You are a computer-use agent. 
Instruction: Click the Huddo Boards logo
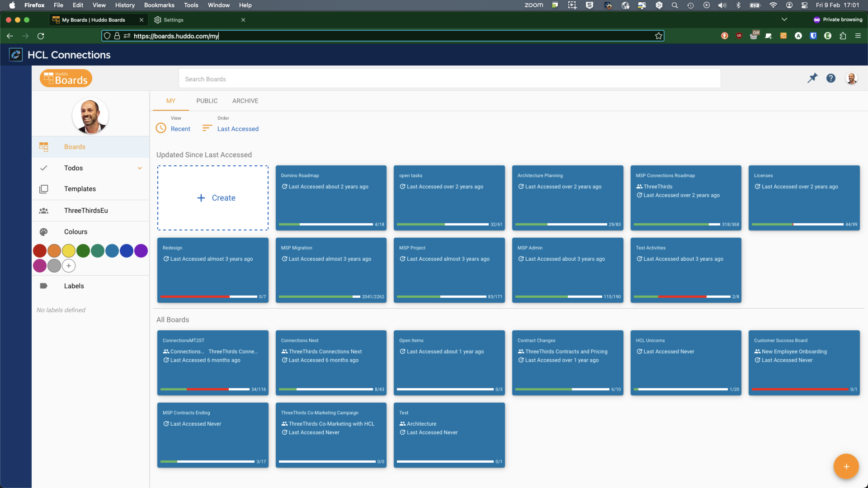point(66,79)
